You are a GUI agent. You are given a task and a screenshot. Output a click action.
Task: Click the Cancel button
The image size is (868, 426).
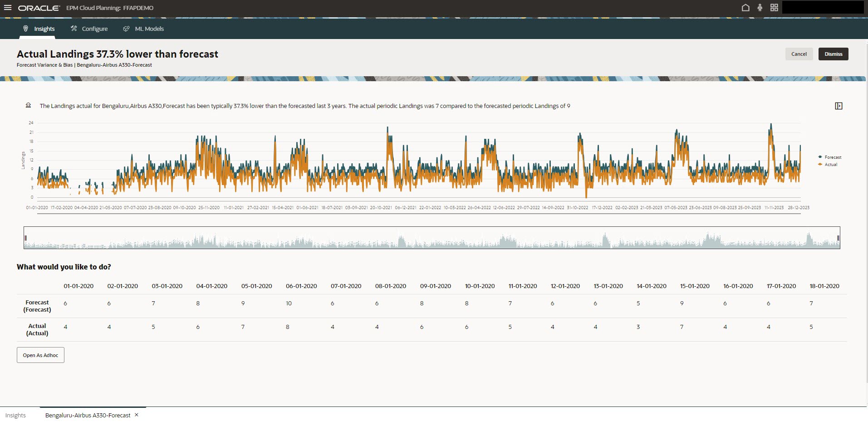pyautogui.click(x=799, y=54)
